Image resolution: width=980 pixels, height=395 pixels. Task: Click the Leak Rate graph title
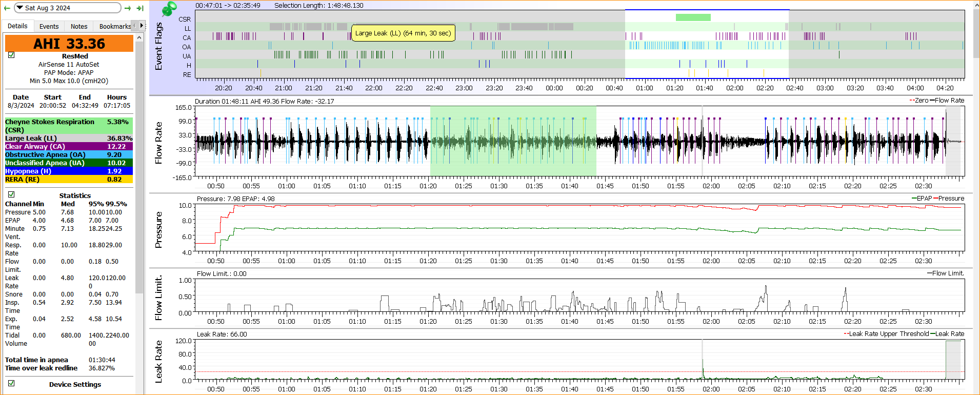(158, 362)
